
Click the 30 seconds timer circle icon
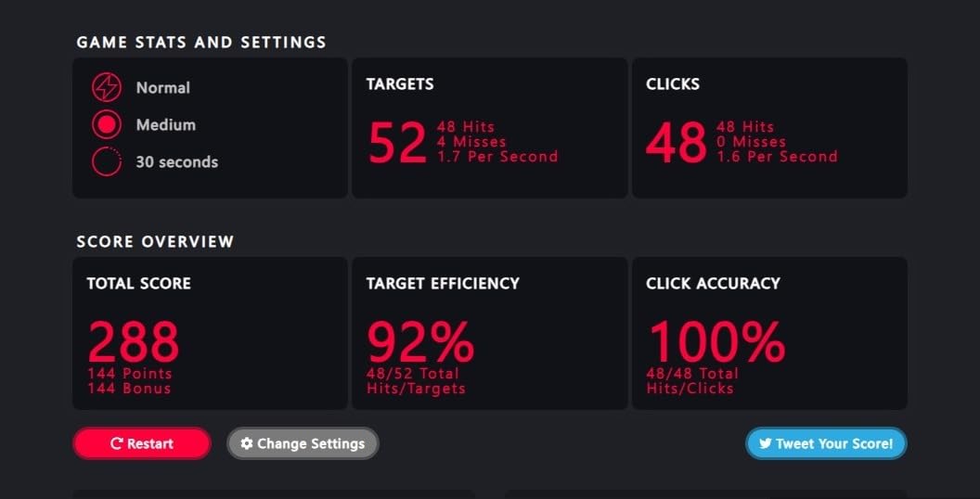click(107, 161)
